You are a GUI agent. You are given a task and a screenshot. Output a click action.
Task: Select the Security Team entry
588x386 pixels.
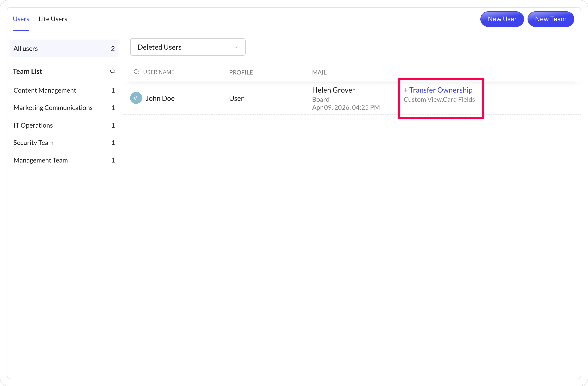pos(34,142)
